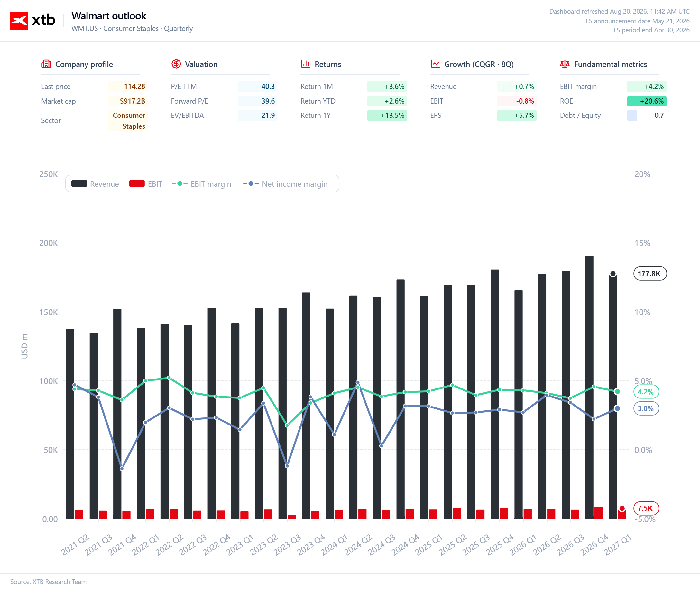Click the P/E TTM value 40.3
The image size is (700, 589).
pyautogui.click(x=258, y=87)
